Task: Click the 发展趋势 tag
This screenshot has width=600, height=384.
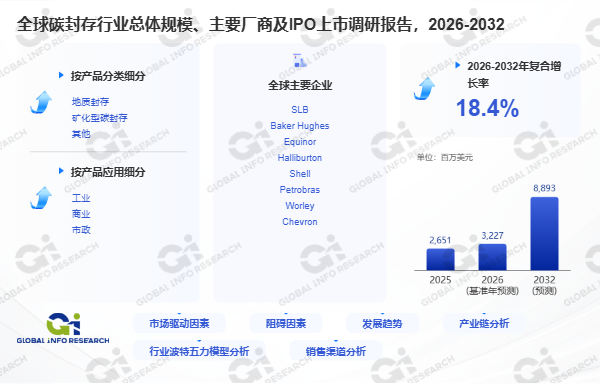Action: coord(382,324)
